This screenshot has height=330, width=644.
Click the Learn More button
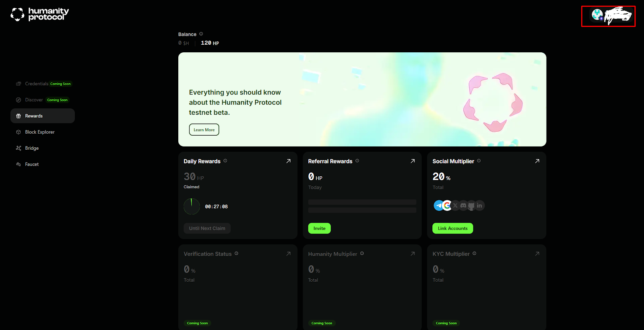click(x=204, y=130)
